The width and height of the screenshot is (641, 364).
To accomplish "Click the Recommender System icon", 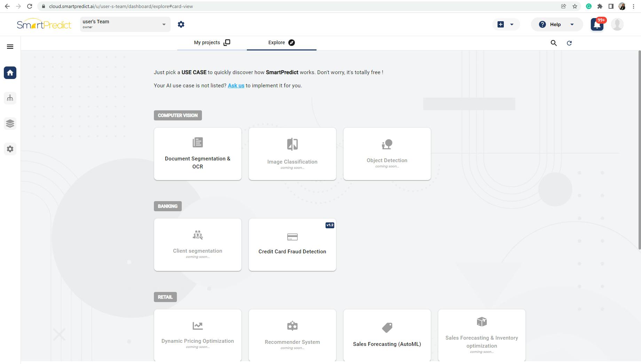I will (x=292, y=326).
